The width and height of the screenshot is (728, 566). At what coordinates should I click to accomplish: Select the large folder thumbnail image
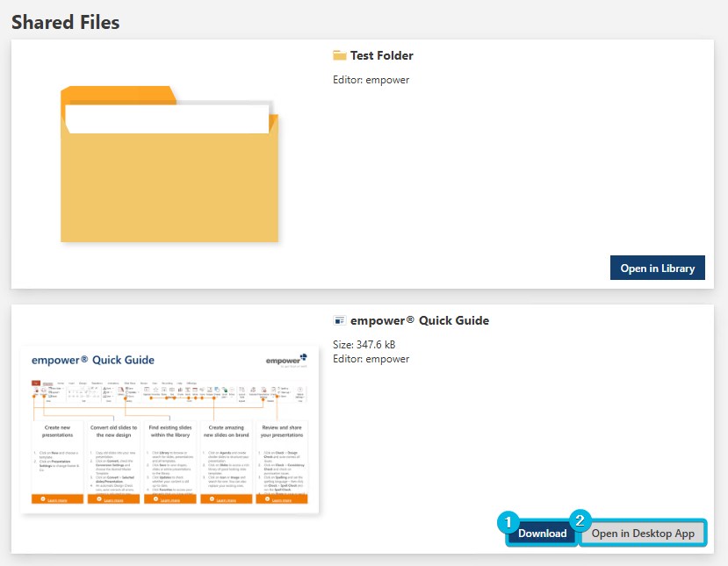169,164
